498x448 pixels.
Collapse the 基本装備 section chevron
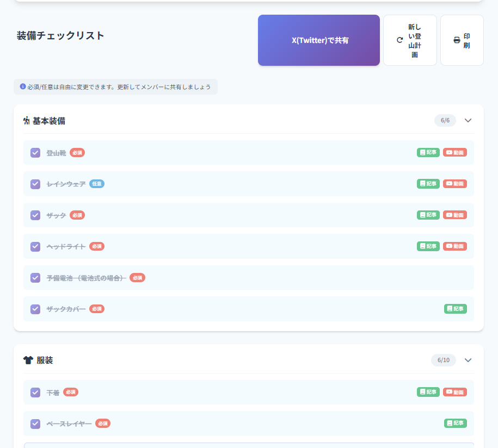468,121
